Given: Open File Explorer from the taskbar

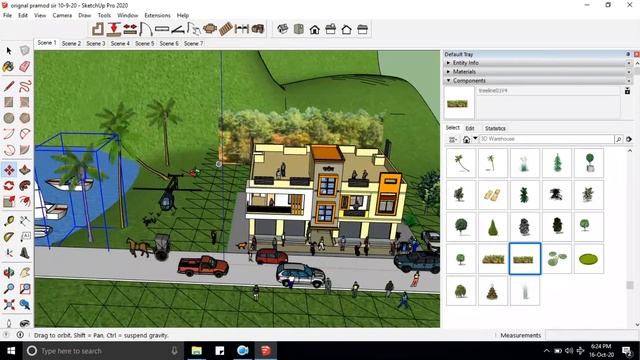Looking at the screenshot, I should pyautogui.click(x=197, y=351).
